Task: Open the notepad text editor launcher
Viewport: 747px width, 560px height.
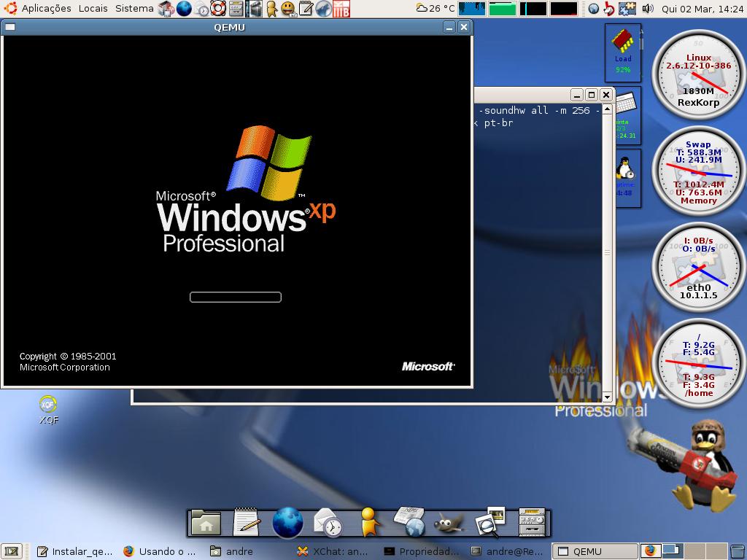Action: coord(306,8)
